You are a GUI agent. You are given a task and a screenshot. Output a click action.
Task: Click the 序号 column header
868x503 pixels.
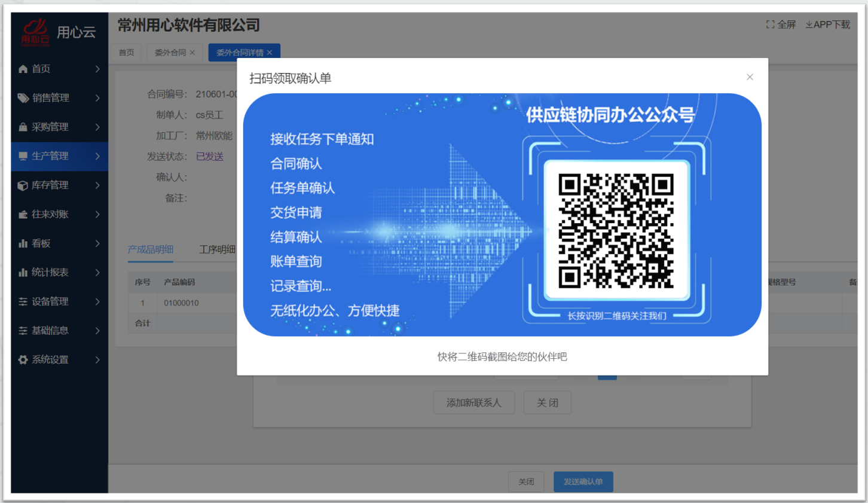[x=142, y=282]
